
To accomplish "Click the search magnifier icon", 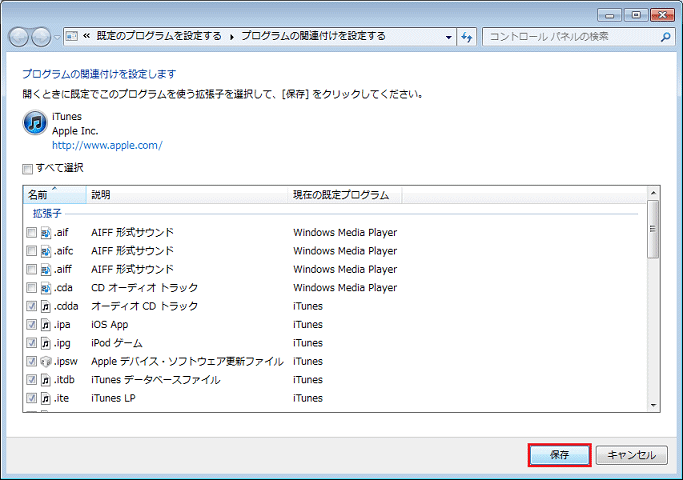I will 665,37.
